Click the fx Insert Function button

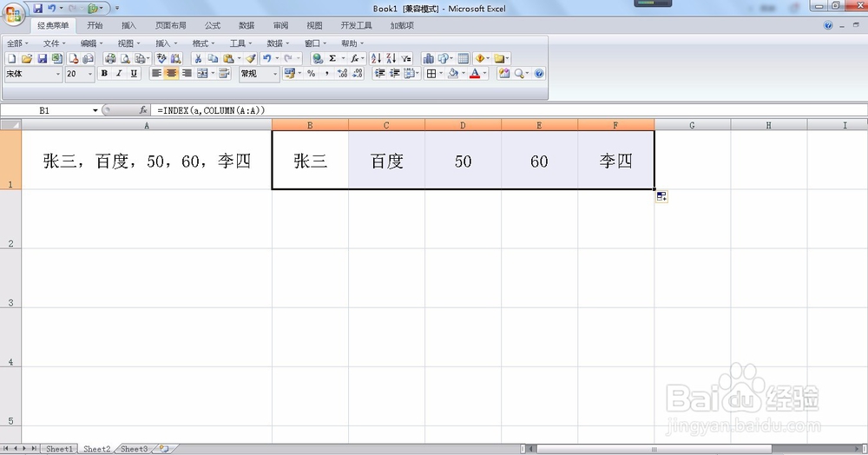(x=143, y=110)
